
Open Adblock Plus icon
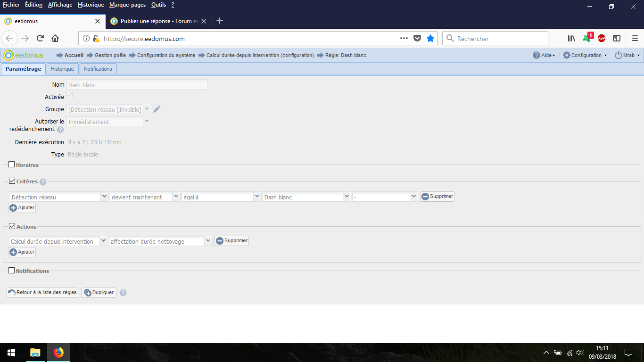click(x=602, y=38)
